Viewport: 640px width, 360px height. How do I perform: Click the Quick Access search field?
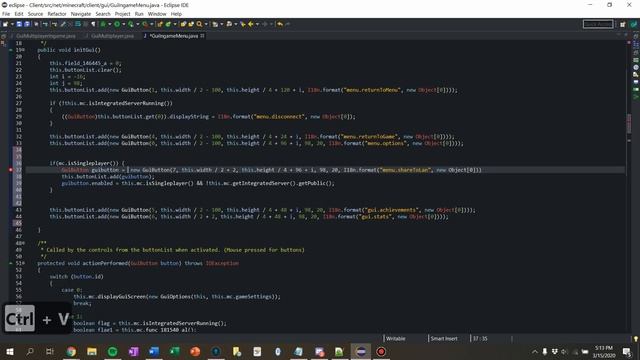point(598,24)
